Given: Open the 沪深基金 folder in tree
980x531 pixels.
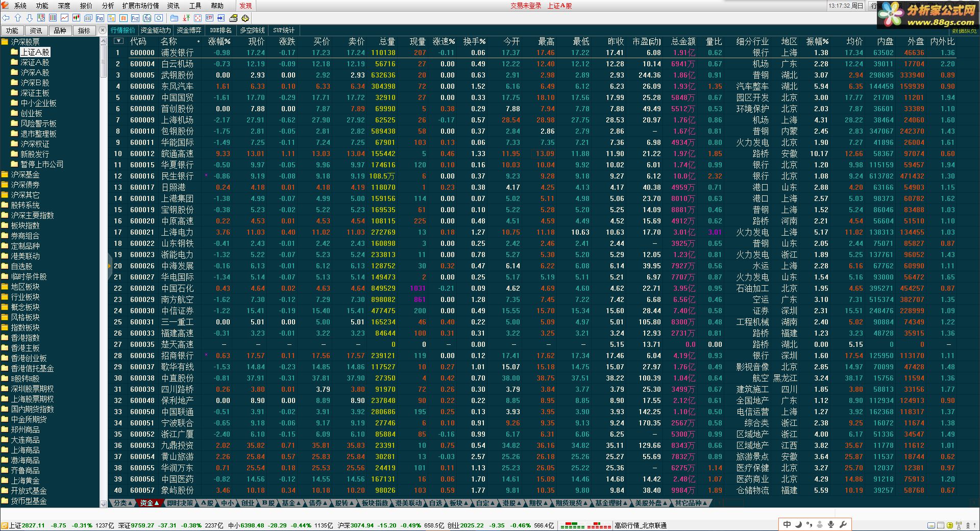Looking at the screenshot, I should pyautogui.click(x=25, y=174).
